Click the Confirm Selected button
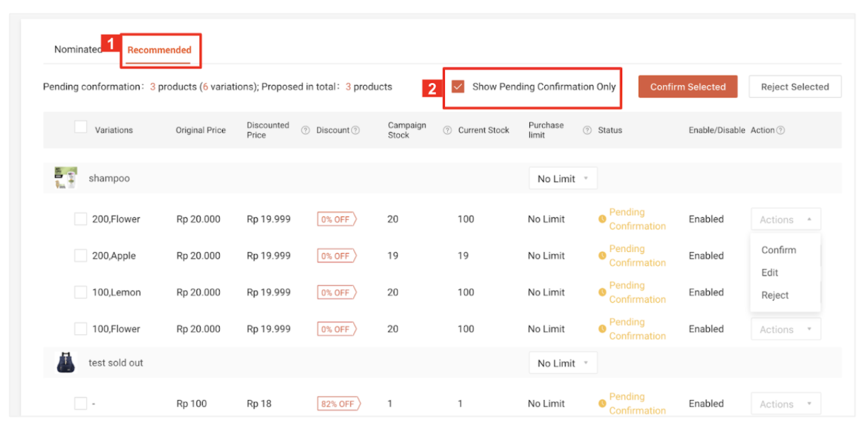The height and width of the screenshot is (422, 868). pos(687,86)
